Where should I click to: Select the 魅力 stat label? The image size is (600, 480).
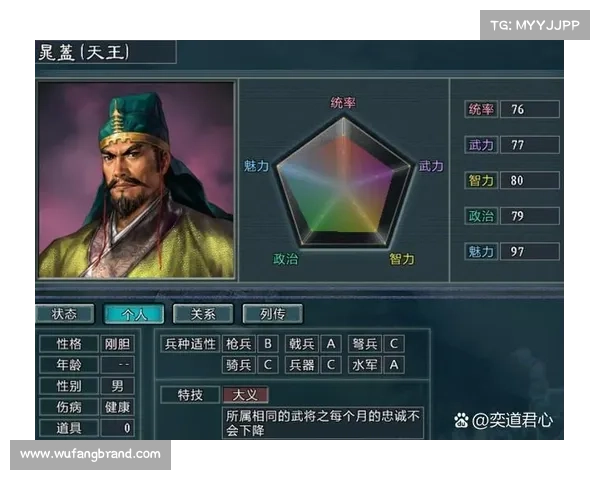pos(481,251)
